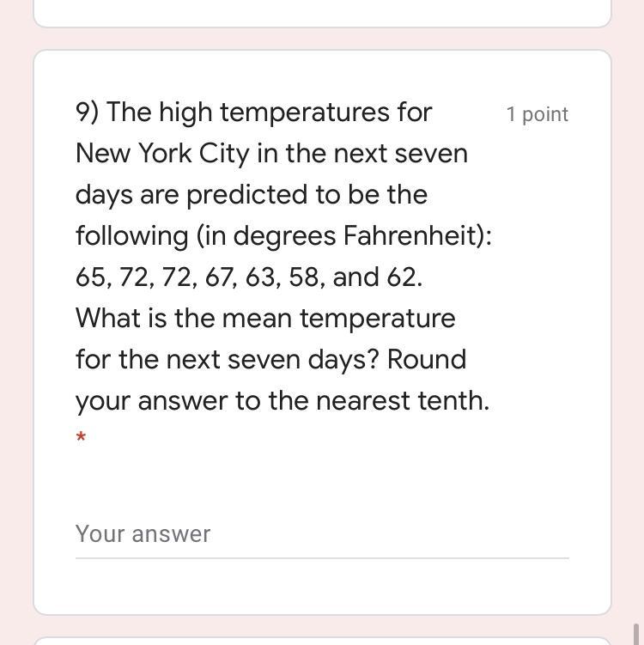Click the words 'nearest tenth'
This screenshot has width=644, height=645.
(402, 401)
